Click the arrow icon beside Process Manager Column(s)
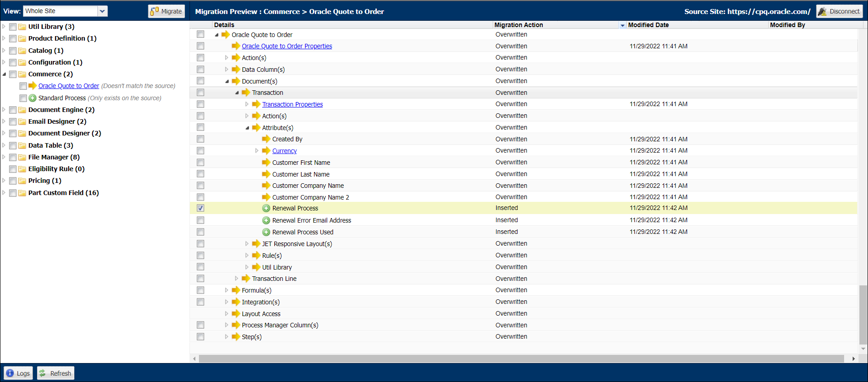Viewport: 868px width, 382px height. tap(235, 325)
